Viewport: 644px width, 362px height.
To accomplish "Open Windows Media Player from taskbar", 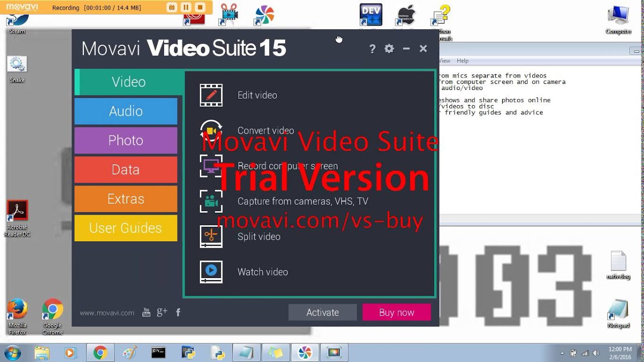I will [x=70, y=352].
